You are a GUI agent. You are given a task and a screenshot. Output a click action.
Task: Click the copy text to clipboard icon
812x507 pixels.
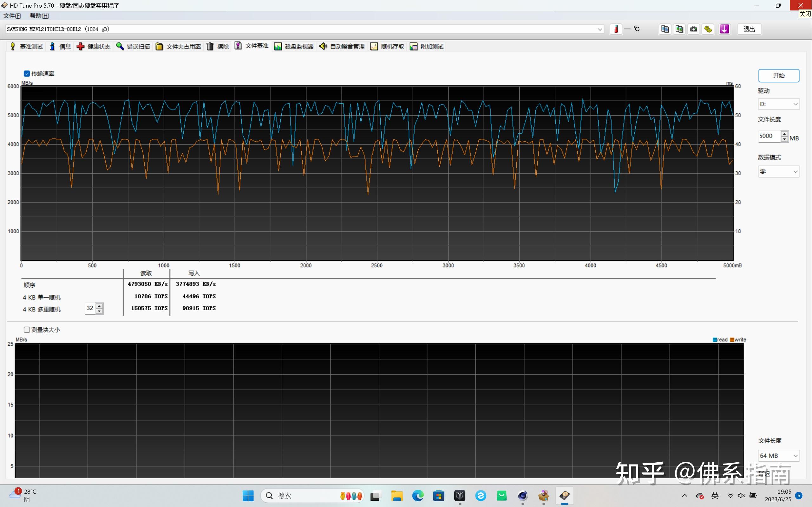click(x=665, y=29)
